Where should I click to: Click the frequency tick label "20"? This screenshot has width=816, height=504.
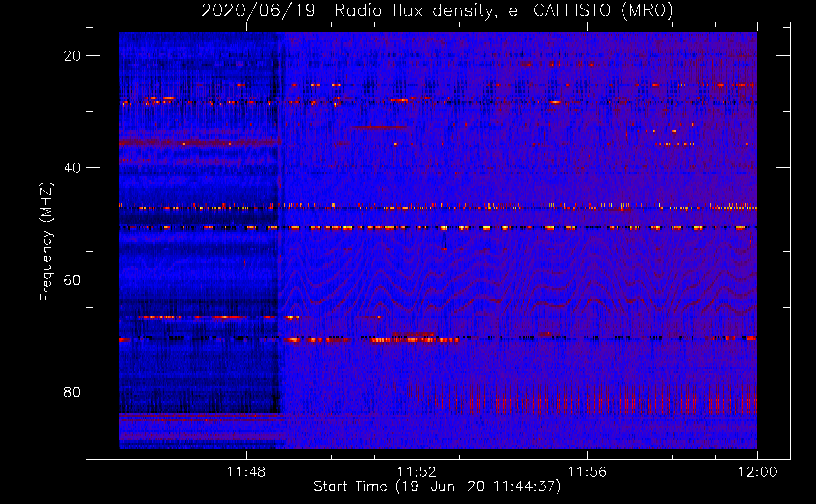pyautogui.click(x=72, y=56)
